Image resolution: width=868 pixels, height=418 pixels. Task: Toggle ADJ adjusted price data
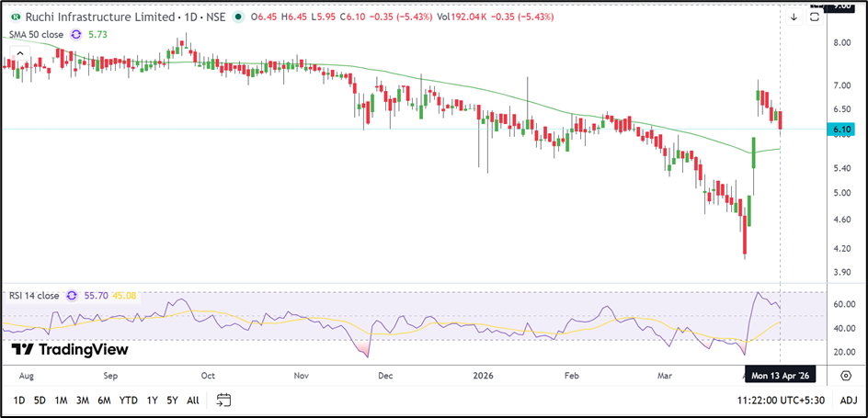point(848,400)
